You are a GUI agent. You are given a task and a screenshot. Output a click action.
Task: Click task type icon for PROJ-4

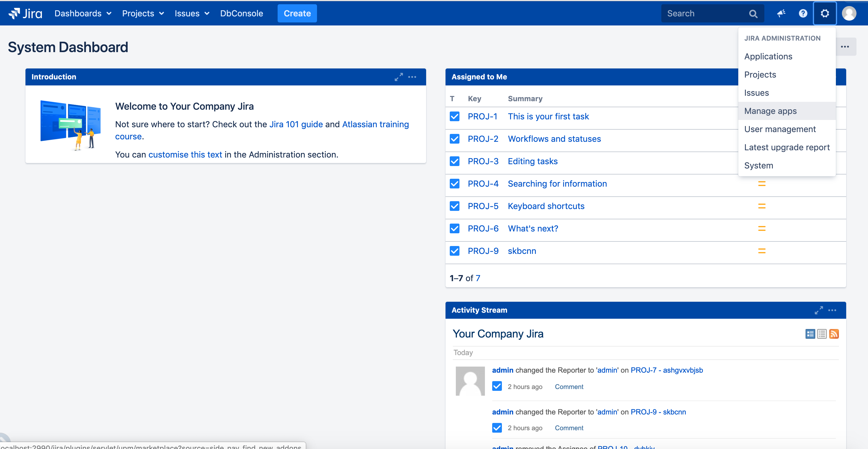454,184
